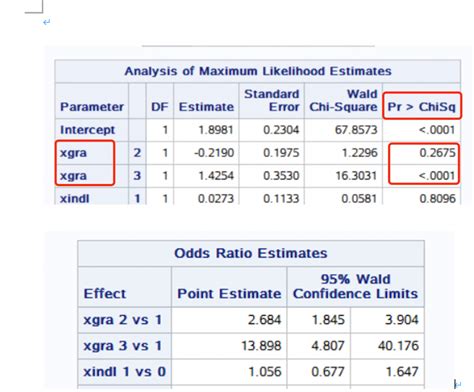Click the '95% Wald Confidence Limits' header
Image resolution: width=474 pixels, height=392 pixels.
(x=355, y=287)
